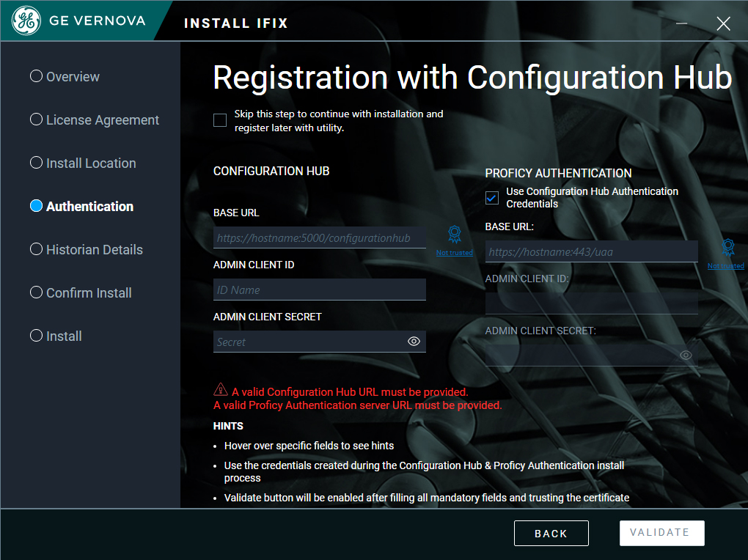Click the VALIDATE button
Viewport: 748px width, 560px height.
[x=661, y=533]
